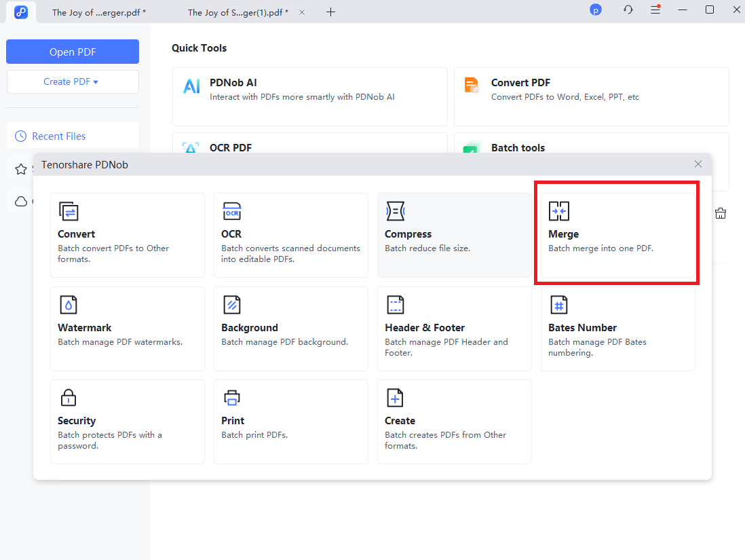Launch the batch Print tool

click(x=290, y=421)
